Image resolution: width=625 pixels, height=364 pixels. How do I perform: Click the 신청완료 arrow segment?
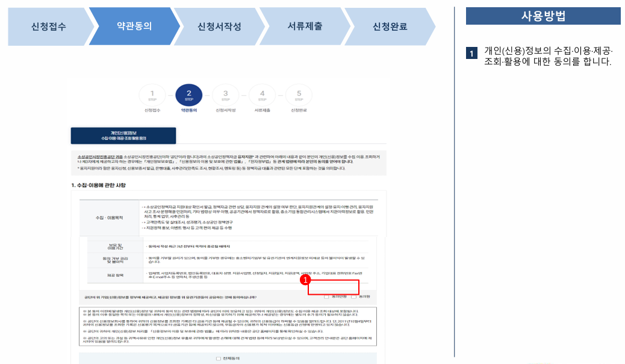(389, 25)
